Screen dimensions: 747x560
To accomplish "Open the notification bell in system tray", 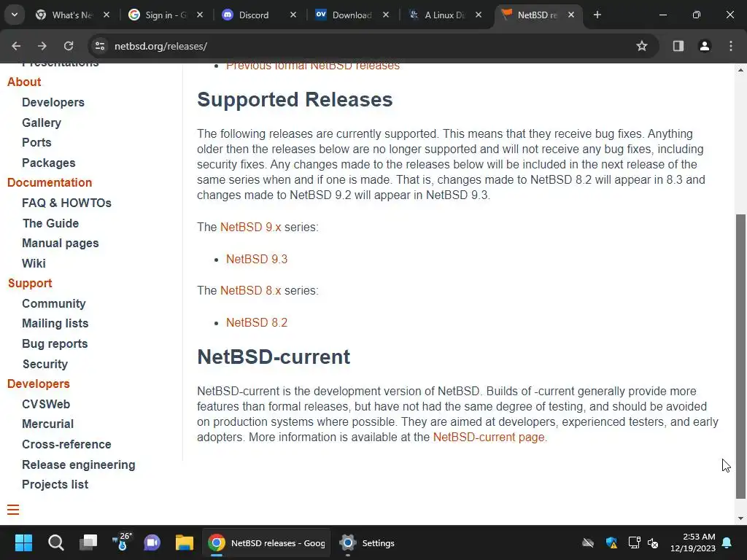I will [x=727, y=542].
